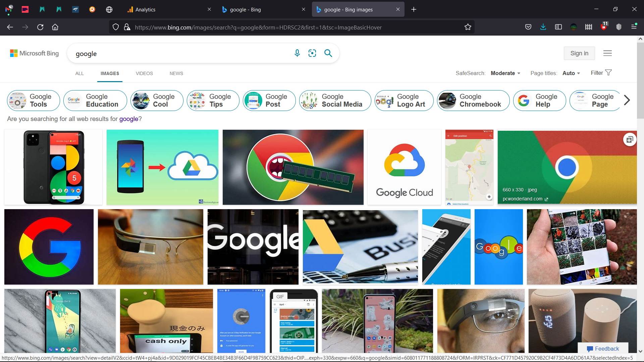Reload the current page
Screen dimensions: 644x362
(40, 27)
